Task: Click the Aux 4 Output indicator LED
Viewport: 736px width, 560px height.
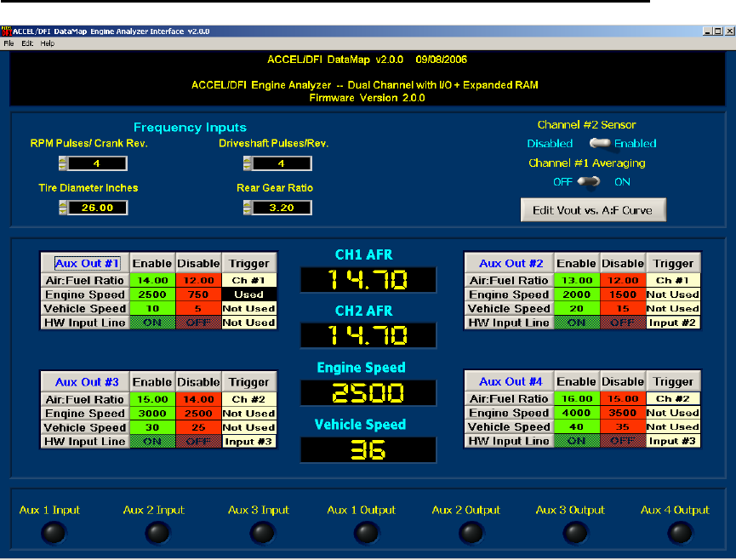Action: [680, 534]
